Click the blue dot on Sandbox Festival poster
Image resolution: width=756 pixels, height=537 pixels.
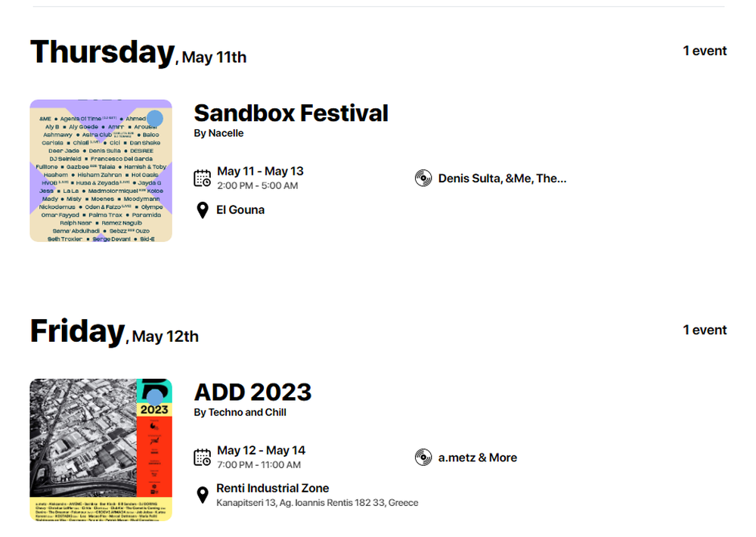[x=155, y=118]
